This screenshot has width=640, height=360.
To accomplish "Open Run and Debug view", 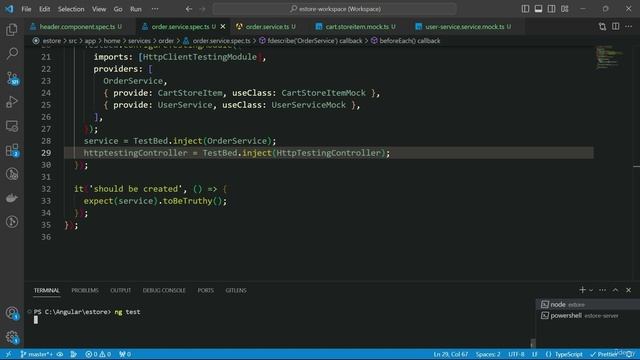I will tap(12, 102).
